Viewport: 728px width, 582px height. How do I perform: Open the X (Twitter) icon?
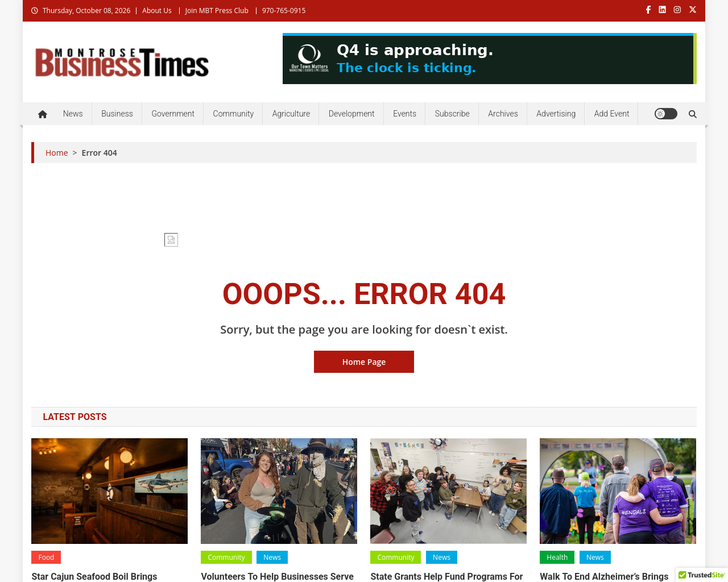pos(693,10)
